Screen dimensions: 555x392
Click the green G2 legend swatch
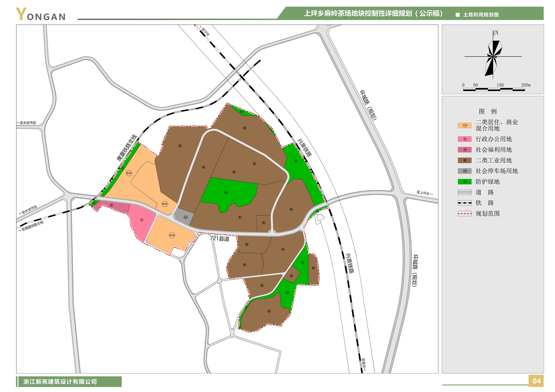[x=464, y=181]
